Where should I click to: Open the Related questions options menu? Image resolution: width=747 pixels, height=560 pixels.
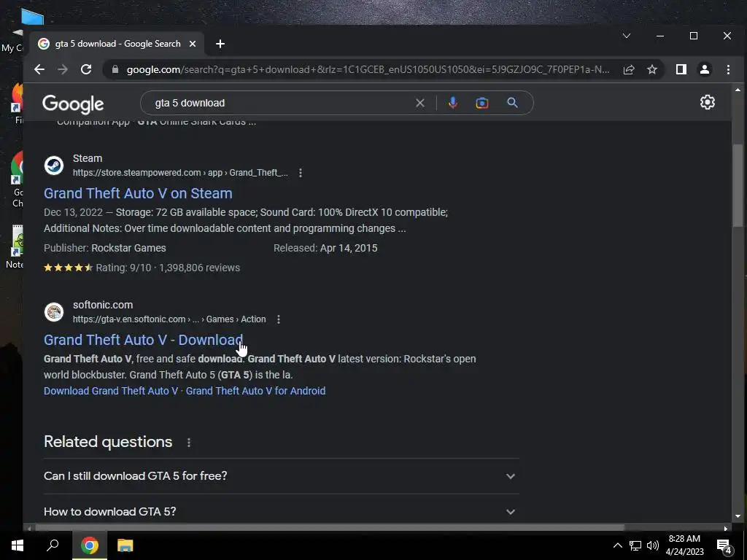pyautogui.click(x=189, y=443)
